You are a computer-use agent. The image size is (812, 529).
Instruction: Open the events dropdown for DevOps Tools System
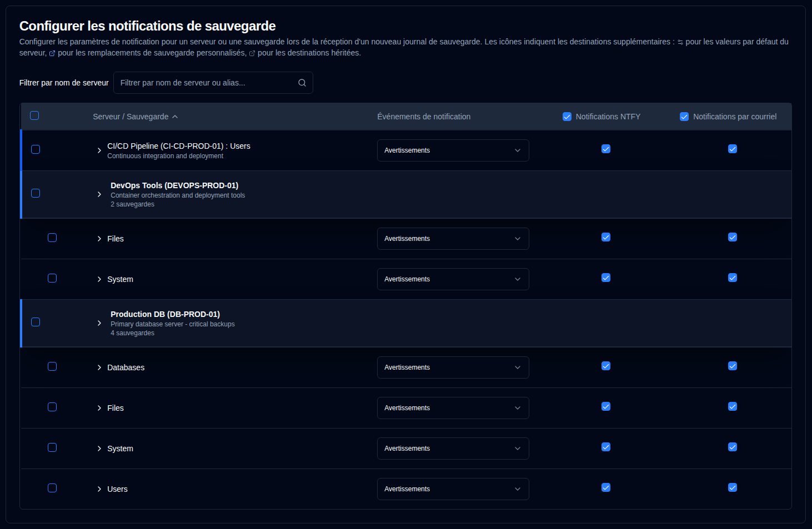453,279
